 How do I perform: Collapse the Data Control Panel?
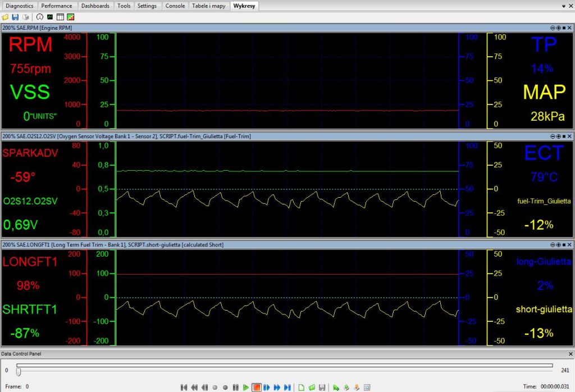coord(571,354)
